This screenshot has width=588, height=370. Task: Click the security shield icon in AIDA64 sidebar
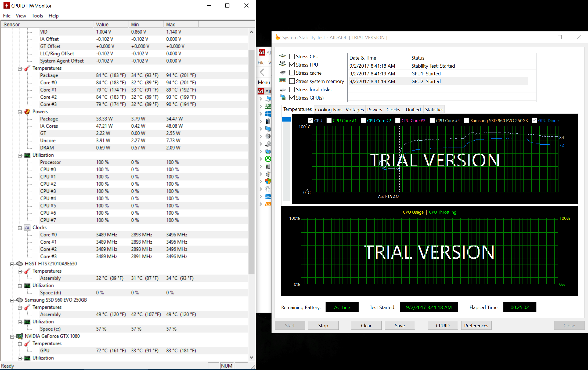coord(268,181)
